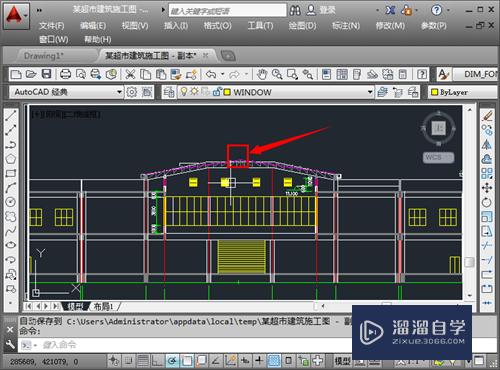Image resolution: width=500 pixels, height=370 pixels.
Task: Close the command line with X button
Action: 10,330
